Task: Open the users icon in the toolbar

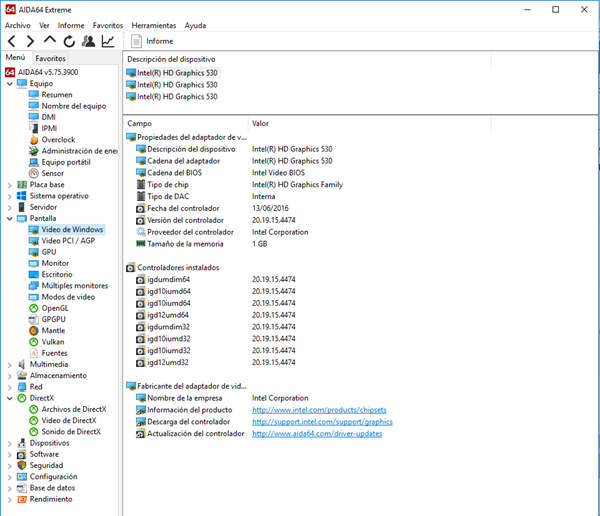Action: tap(88, 41)
